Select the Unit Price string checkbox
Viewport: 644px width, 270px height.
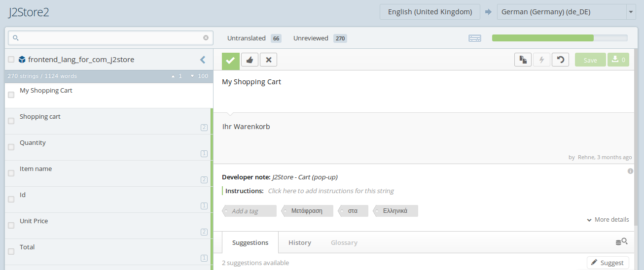click(x=11, y=226)
